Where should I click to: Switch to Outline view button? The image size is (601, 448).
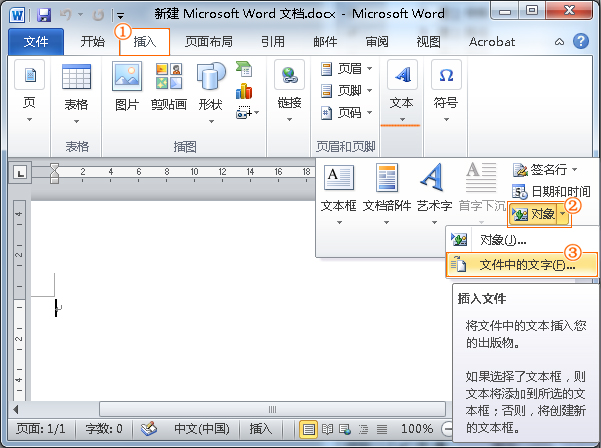(x=363, y=429)
